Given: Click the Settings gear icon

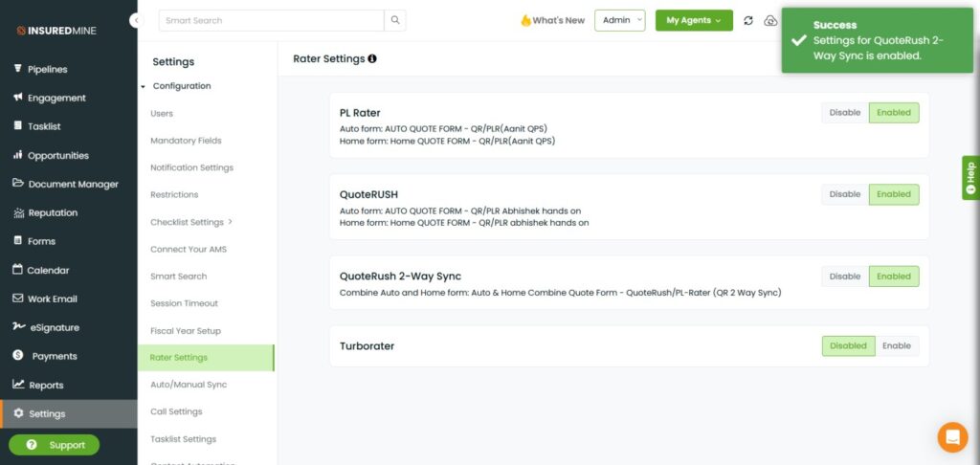Looking at the screenshot, I should pyautogui.click(x=18, y=413).
